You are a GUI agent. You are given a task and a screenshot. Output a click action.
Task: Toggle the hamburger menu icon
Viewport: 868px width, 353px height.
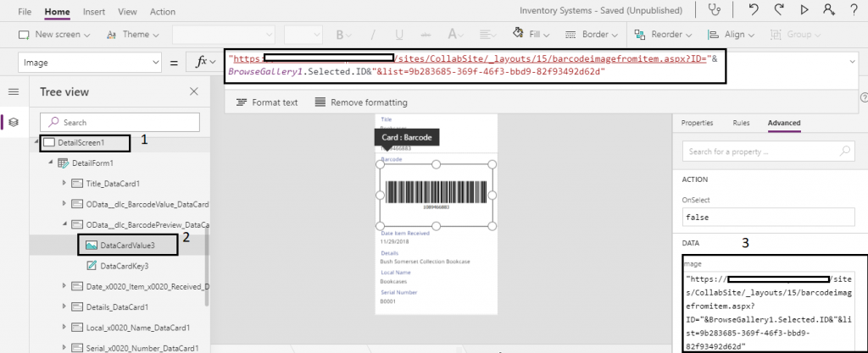pos(14,91)
